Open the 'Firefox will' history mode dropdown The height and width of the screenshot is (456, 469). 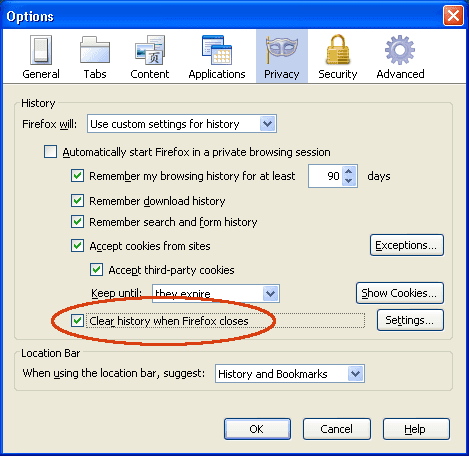click(x=182, y=124)
